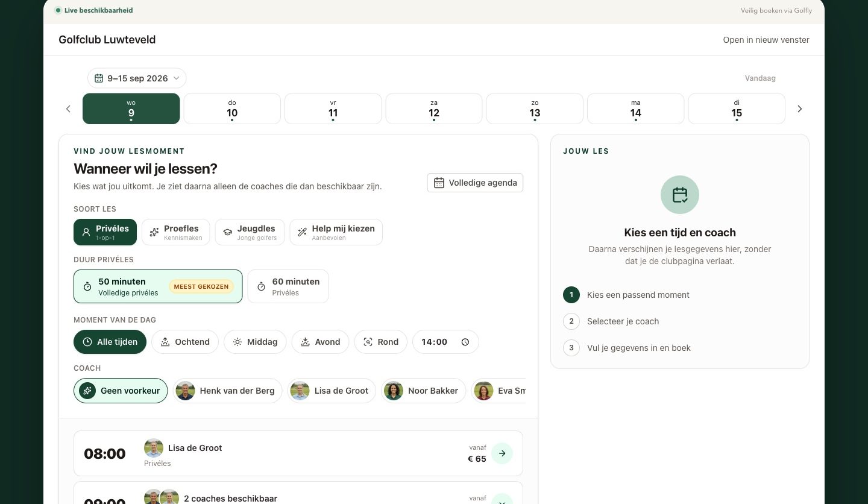This screenshot has width=868, height=504.
Task: Jump to today via the Vandaag link
Action: tap(760, 78)
